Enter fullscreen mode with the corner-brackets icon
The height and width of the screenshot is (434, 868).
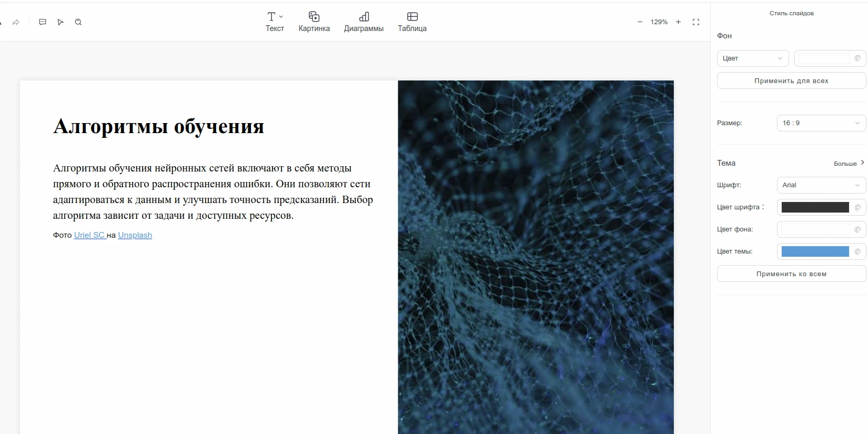[x=696, y=22]
